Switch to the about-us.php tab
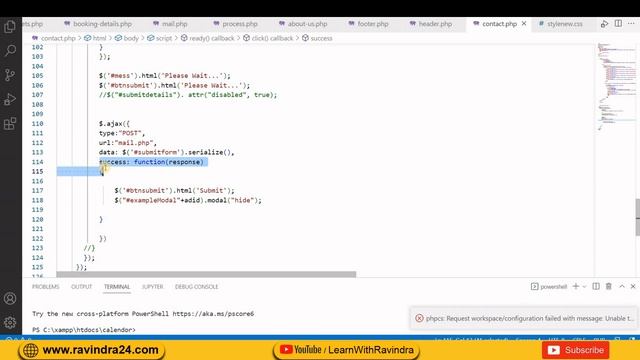This screenshot has height=360, width=640. click(303, 24)
